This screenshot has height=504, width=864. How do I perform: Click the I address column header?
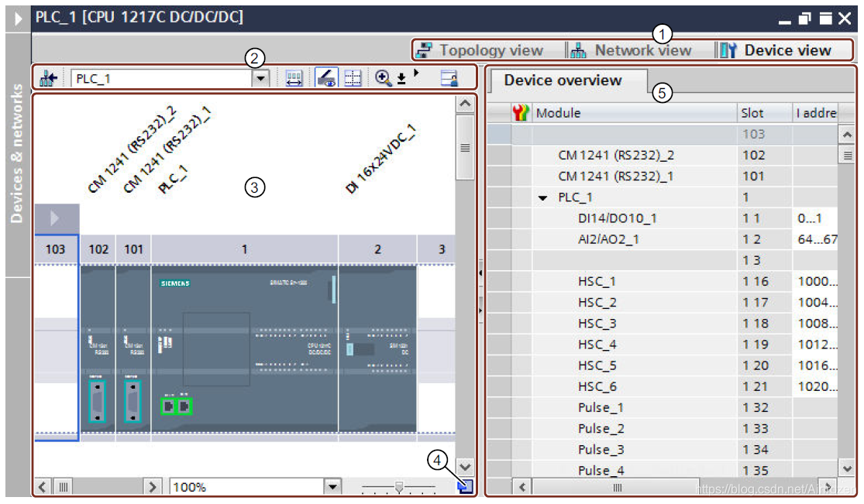(815, 113)
